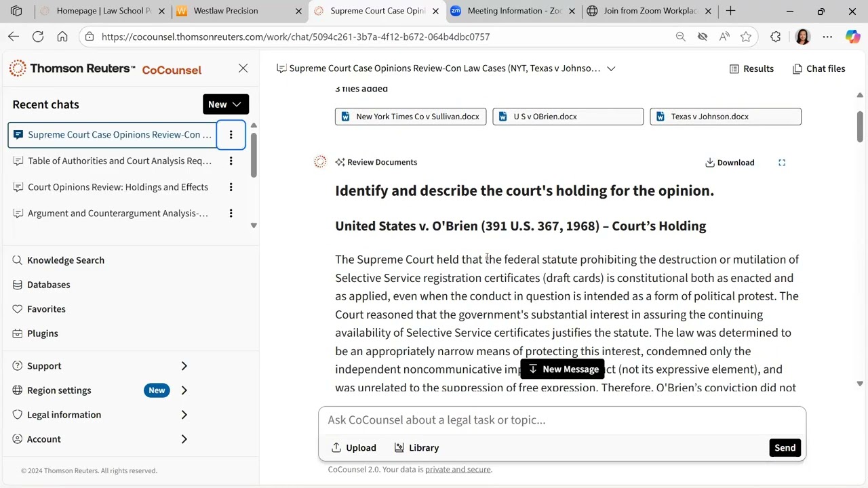The width and height of the screenshot is (868, 488).
Task: Open browser Settings and more menu
Action: tap(827, 37)
